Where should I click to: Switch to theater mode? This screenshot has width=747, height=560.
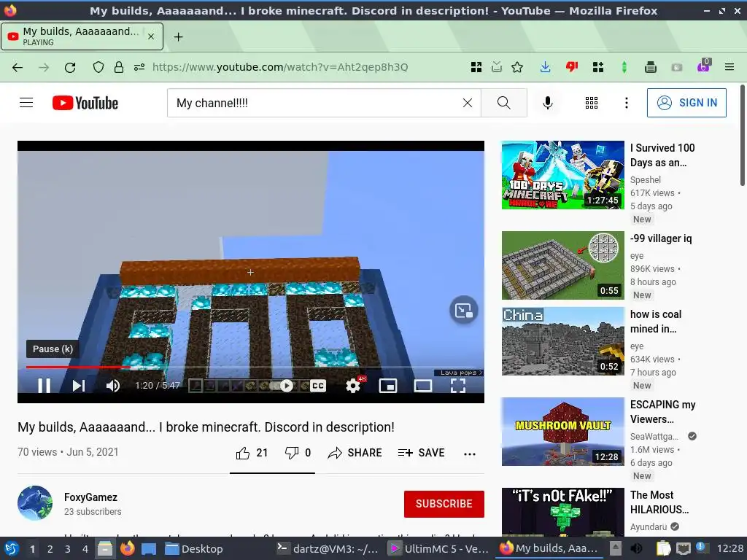tap(422, 385)
